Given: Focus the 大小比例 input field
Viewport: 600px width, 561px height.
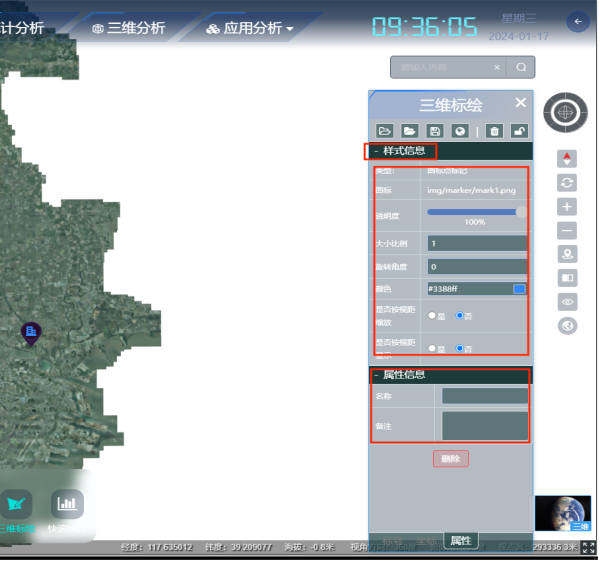Looking at the screenshot, I should pyautogui.click(x=478, y=243).
